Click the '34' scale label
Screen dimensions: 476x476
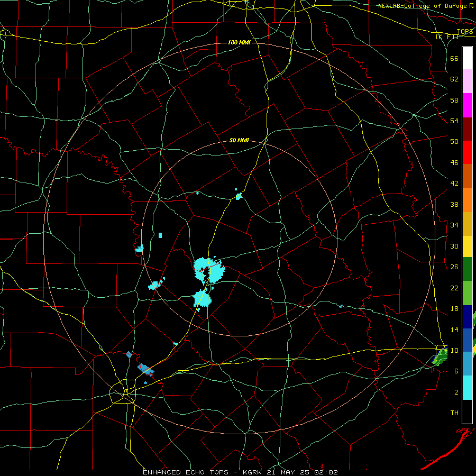click(454, 225)
